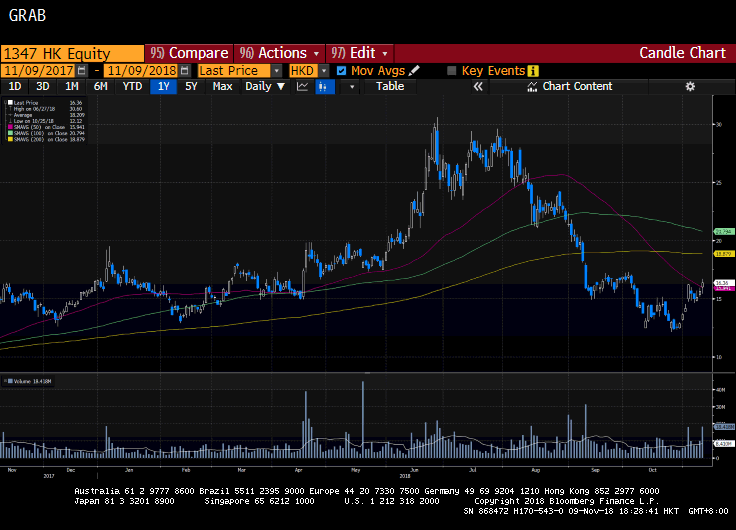
Task: Select 3D time range
Action: pyautogui.click(x=43, y=86)
